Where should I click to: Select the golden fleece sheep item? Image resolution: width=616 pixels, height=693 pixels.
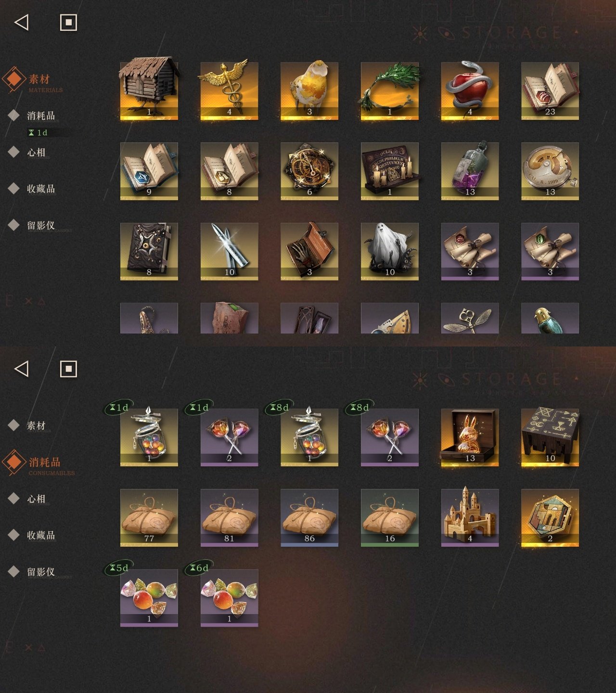click(309, 90)
